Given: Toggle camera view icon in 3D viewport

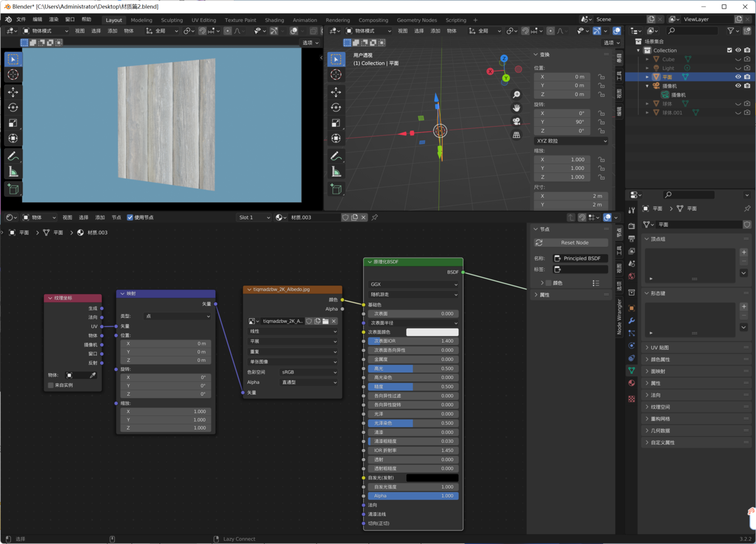Looking at the screenshot, I should coord(516,121).
